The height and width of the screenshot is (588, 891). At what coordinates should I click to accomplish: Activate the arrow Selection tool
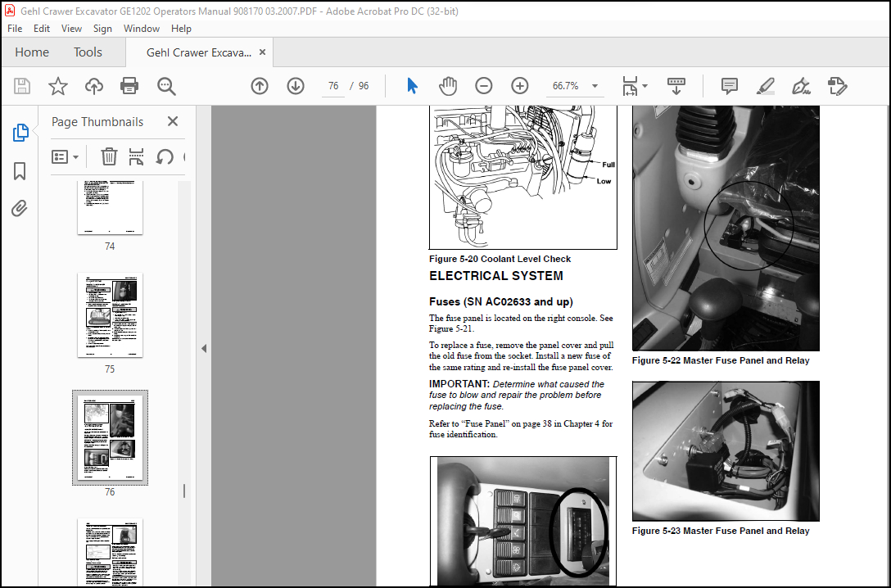[413, 86]
